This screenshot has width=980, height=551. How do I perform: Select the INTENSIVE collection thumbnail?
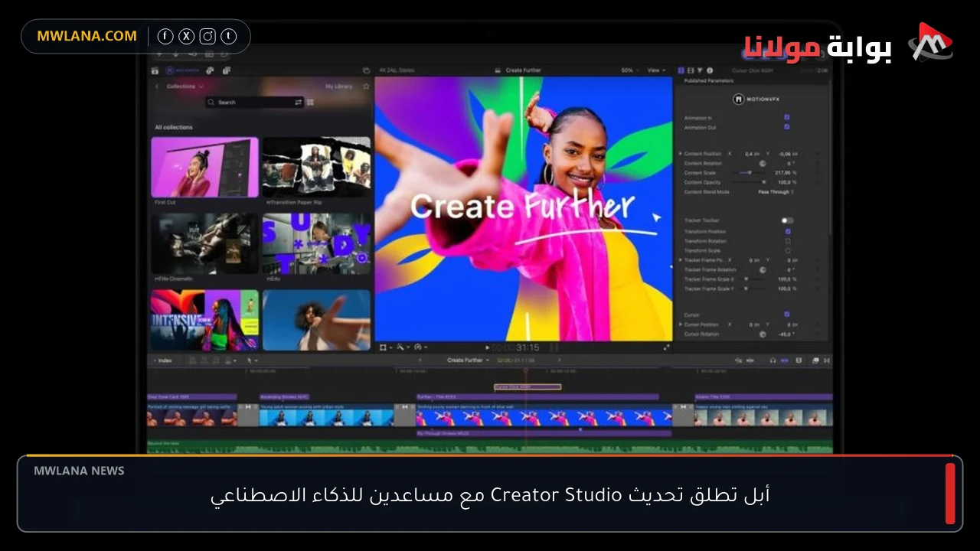pos(204,320)
